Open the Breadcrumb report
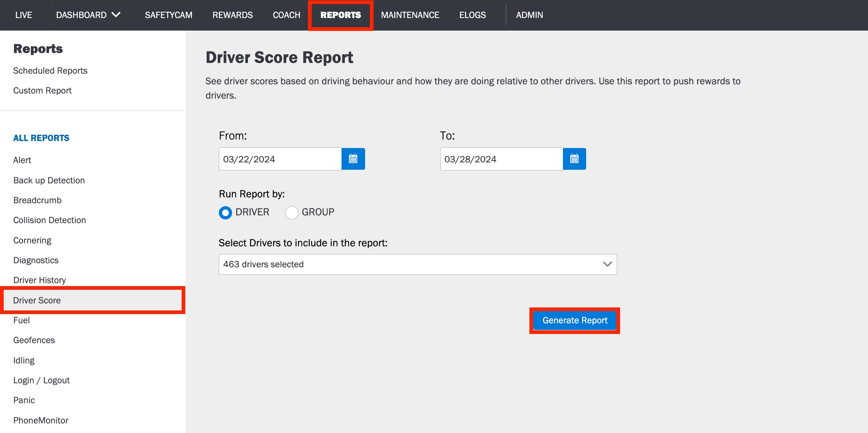Image resolution: width=868 pixels, height=433 pixels. point(37,200)
